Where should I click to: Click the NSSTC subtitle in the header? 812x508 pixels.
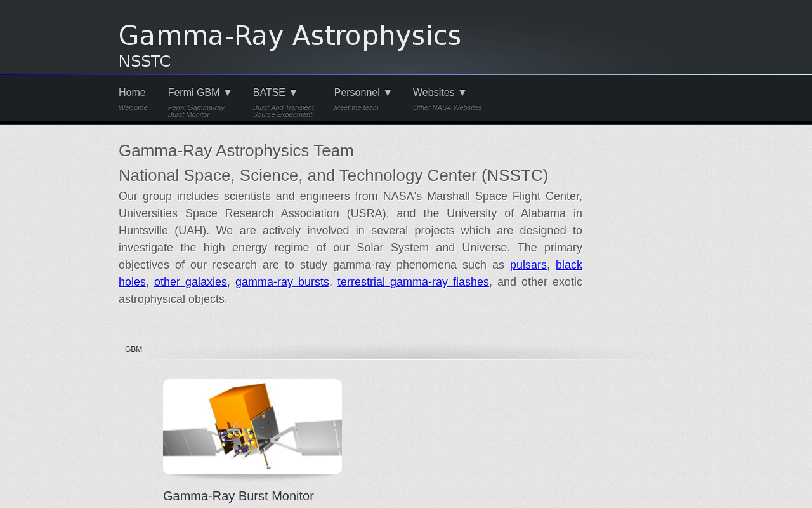coord(145,62)
